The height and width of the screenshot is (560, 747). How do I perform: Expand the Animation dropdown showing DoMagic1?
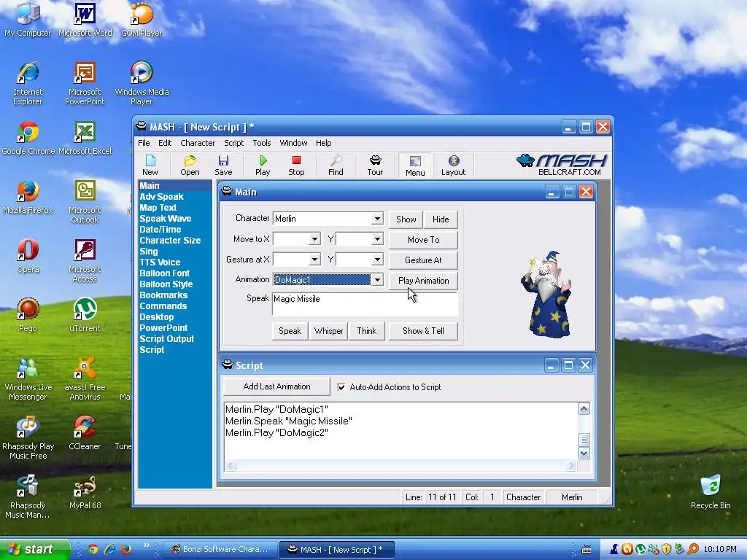tap(377, 280)
